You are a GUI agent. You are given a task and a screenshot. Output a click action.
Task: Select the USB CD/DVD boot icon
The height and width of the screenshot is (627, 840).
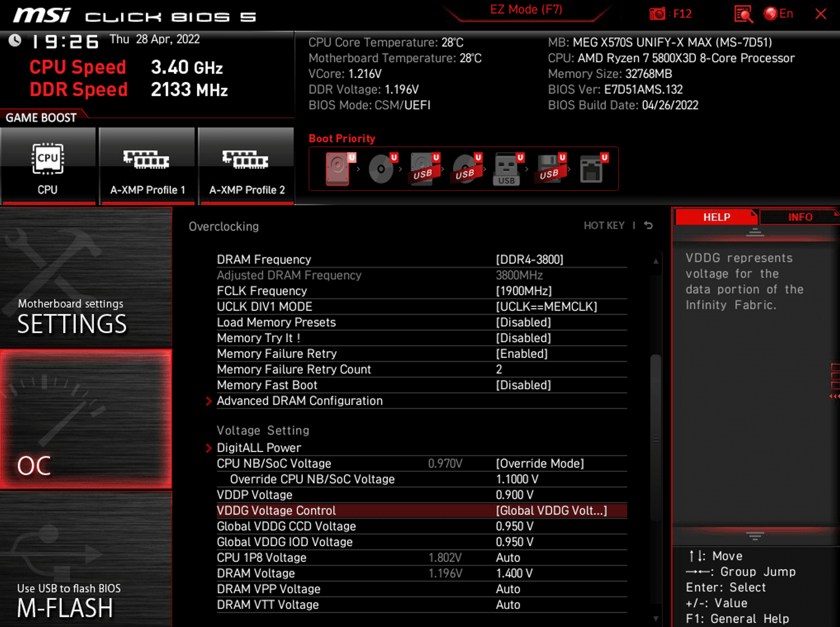point(466,168)
